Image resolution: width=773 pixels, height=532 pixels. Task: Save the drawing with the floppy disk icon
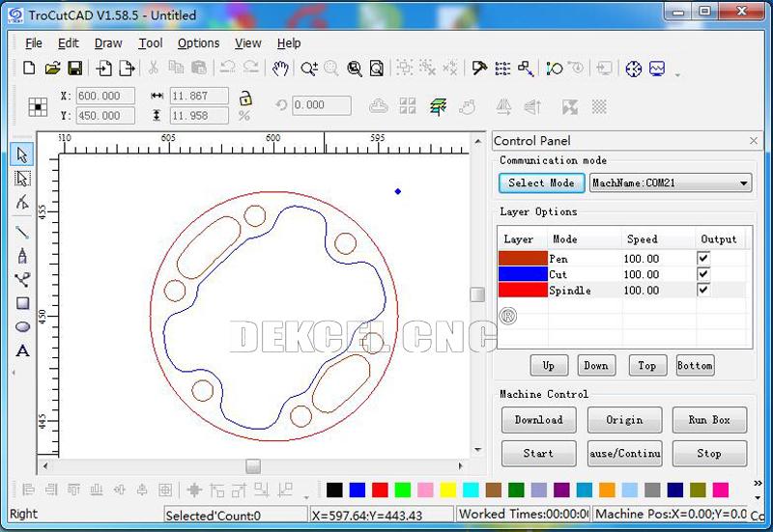click(75, 68)
